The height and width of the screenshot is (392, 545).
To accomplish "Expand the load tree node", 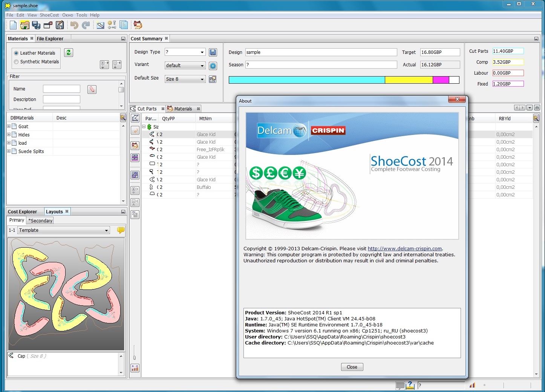I will click(9, 143).
